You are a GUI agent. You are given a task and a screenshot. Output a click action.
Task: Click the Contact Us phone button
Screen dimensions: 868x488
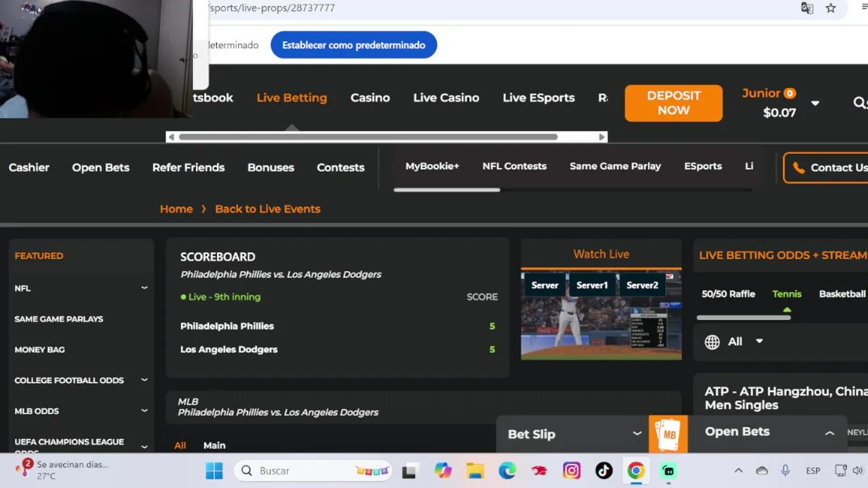[825, 167]
